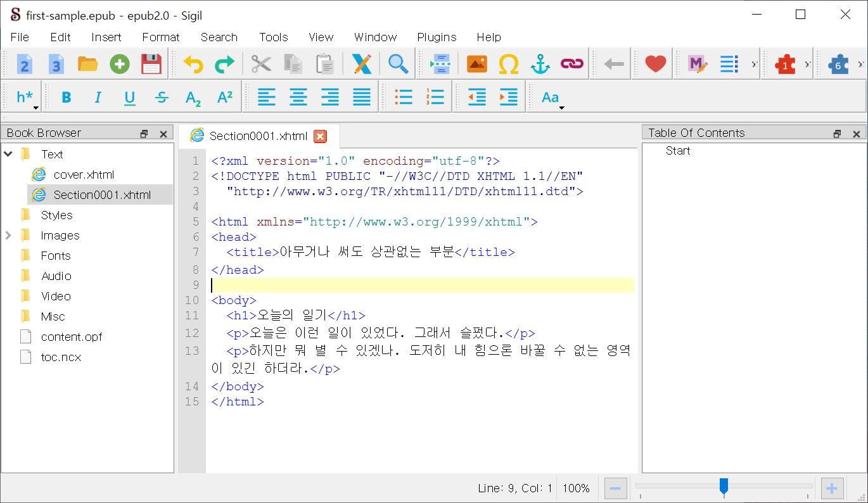This screenshot has width=868, height=503.
Task: Click line 9 in code editor
Action: click(422, 285)
